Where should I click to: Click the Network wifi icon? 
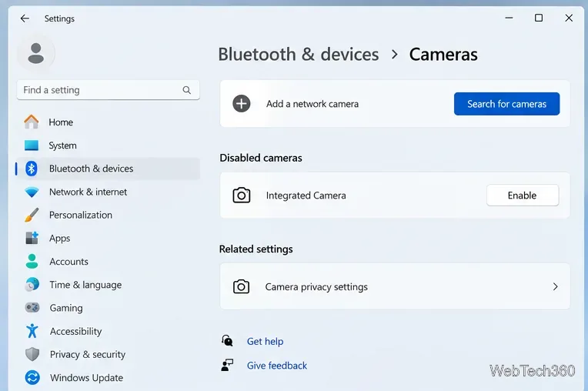(x=32, y=192)
